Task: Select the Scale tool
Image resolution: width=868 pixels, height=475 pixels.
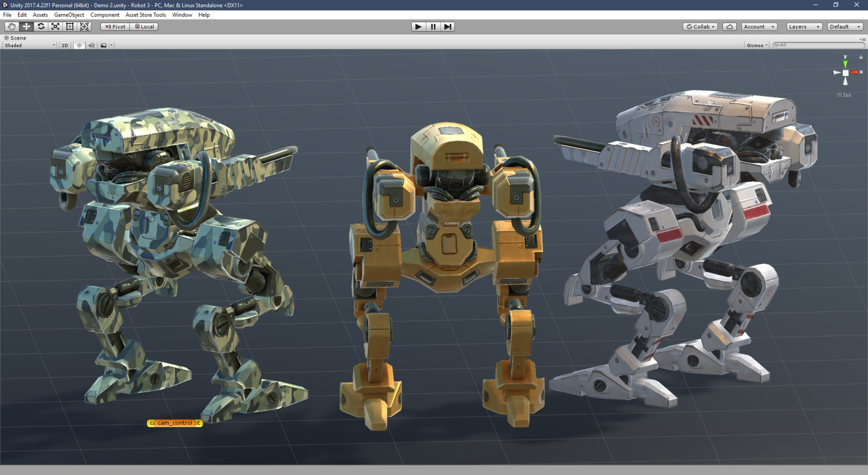Action: 55,27
